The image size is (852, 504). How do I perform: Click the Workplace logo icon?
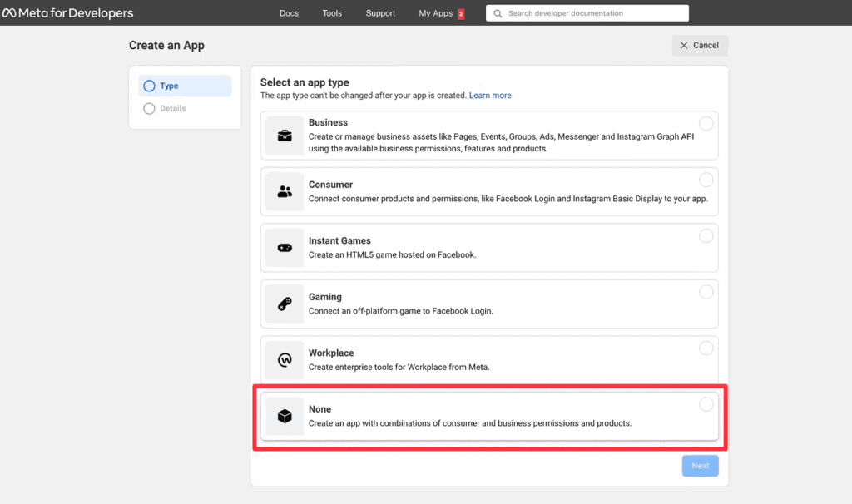[x=284, y=359]
